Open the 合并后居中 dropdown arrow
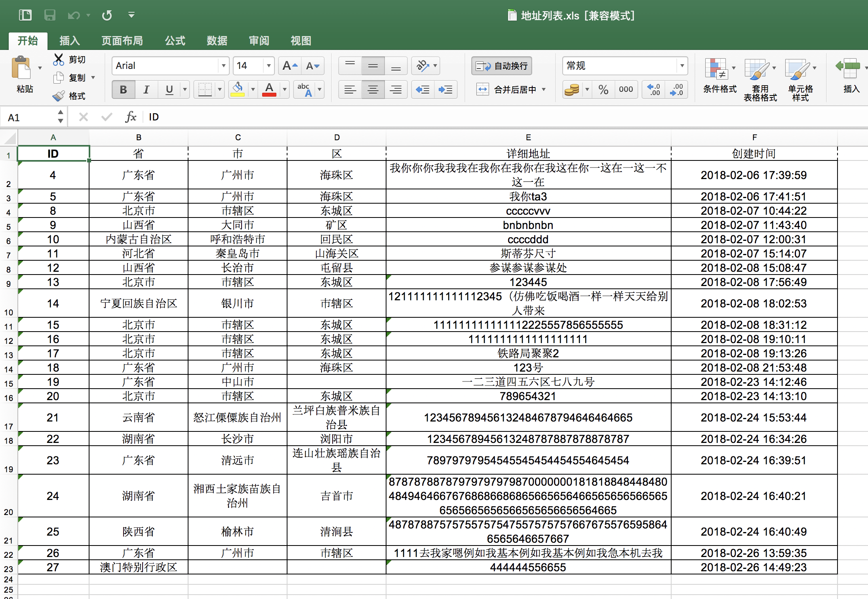The image size is (868, 599). (x=544, y=90)
